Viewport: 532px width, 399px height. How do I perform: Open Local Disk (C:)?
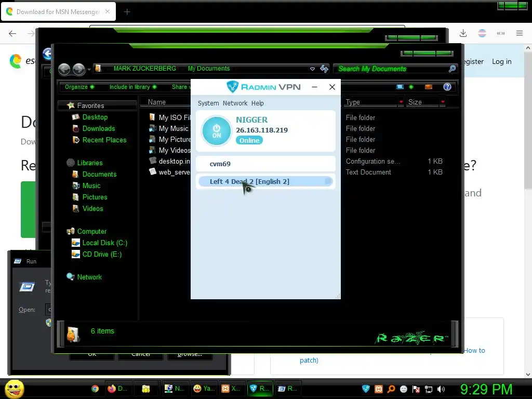(105, 243)
